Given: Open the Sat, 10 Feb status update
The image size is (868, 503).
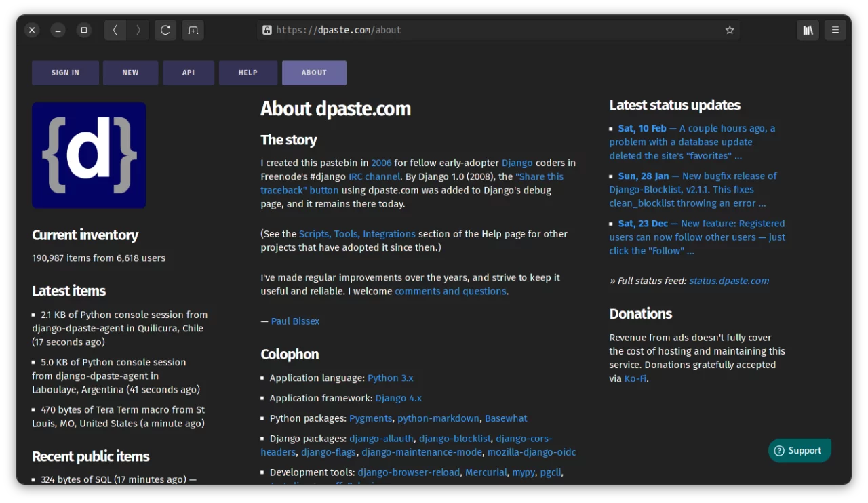Looking at the screenshot, I should 642,128.
